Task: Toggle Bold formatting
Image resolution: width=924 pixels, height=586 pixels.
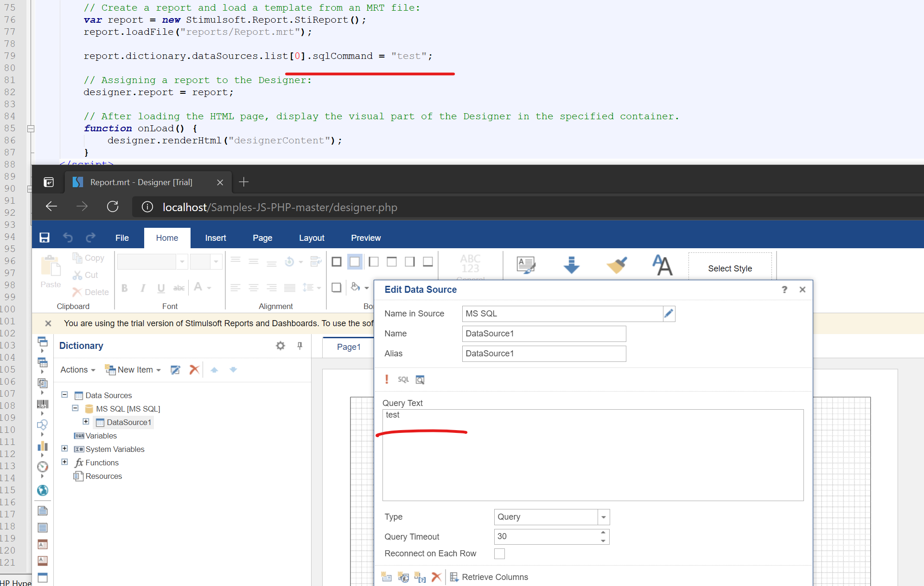Action: (x=124, y=288)
